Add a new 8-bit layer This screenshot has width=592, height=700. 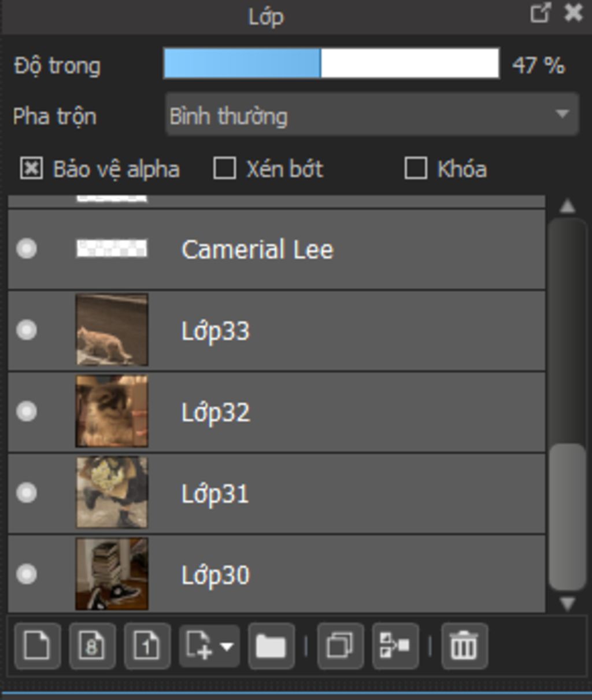(92, 646)
